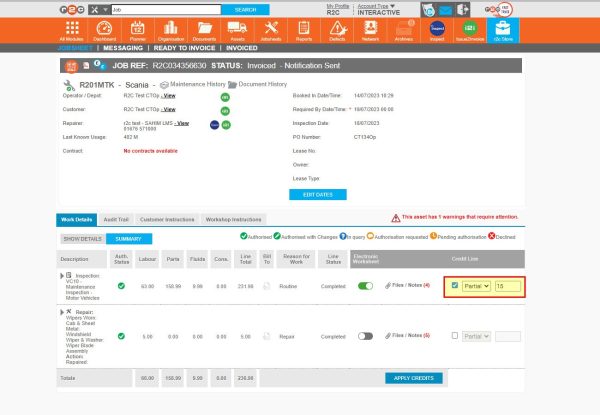Check the Credit Line checkbox for Repair
This screenshot has height=415, width=600.
click(455, 336)
